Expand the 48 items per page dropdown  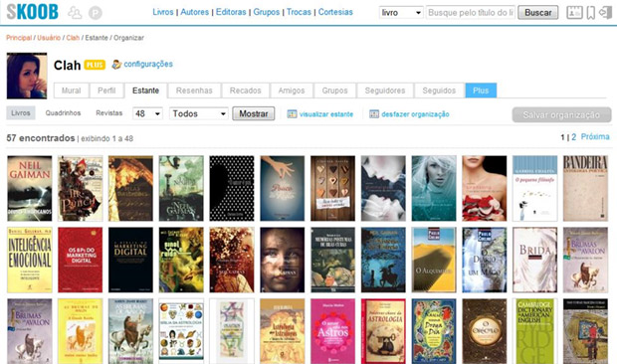click(147, 113)
